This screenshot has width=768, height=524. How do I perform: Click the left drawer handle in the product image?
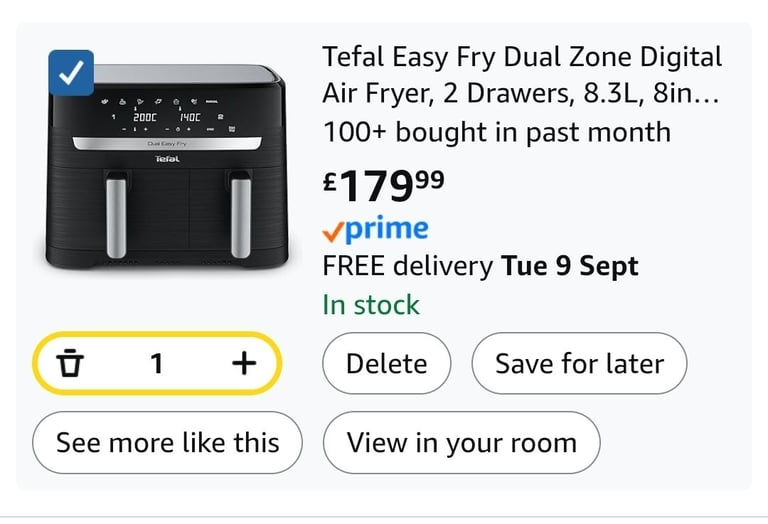click(116, 217)
